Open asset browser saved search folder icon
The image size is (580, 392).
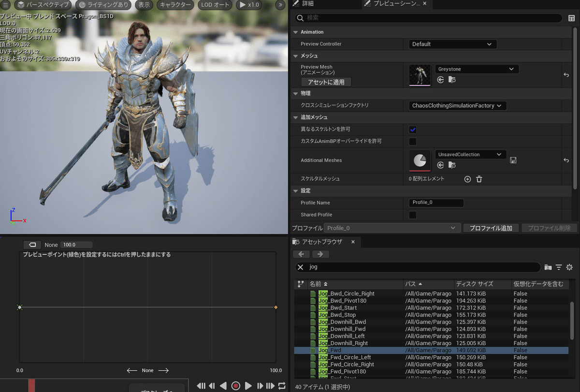[548, 267]
